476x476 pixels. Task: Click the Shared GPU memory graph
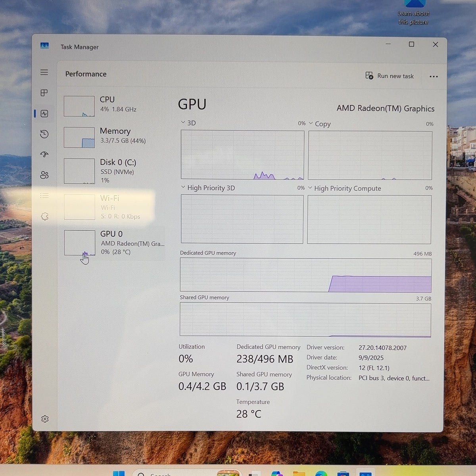305,320
